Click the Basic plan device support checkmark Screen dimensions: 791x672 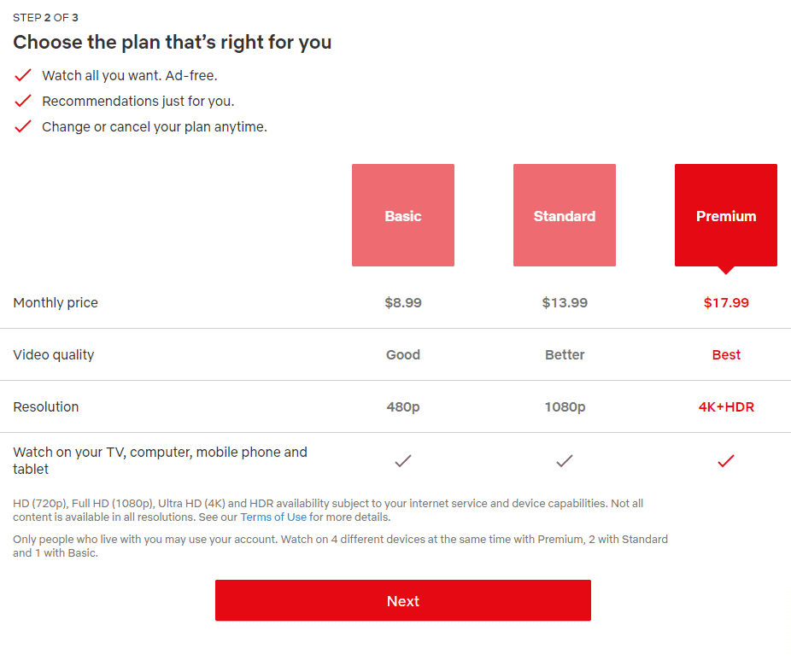click(x=403, y=461)
